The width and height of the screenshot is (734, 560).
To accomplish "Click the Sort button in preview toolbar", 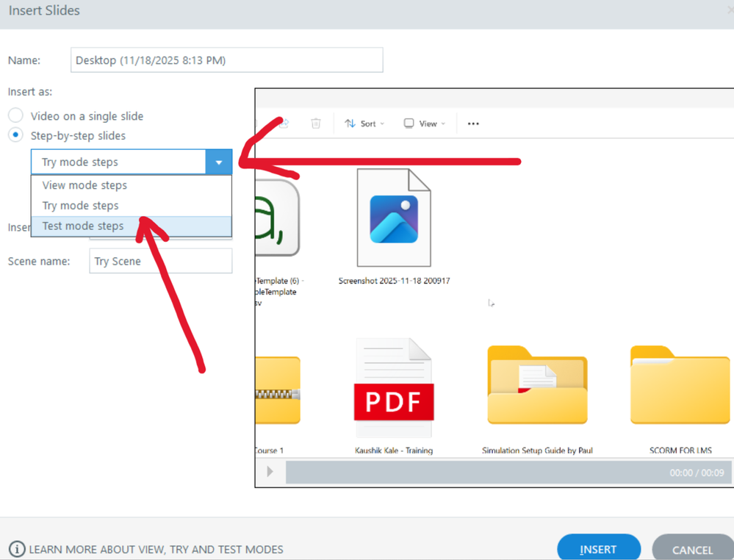I will 364,123.
